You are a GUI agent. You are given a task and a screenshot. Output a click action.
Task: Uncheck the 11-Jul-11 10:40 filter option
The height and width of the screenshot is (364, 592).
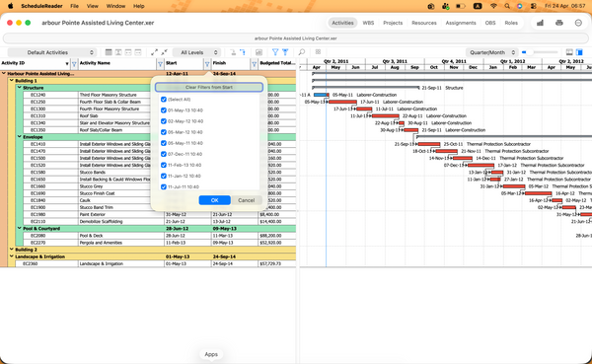[164, 186]
